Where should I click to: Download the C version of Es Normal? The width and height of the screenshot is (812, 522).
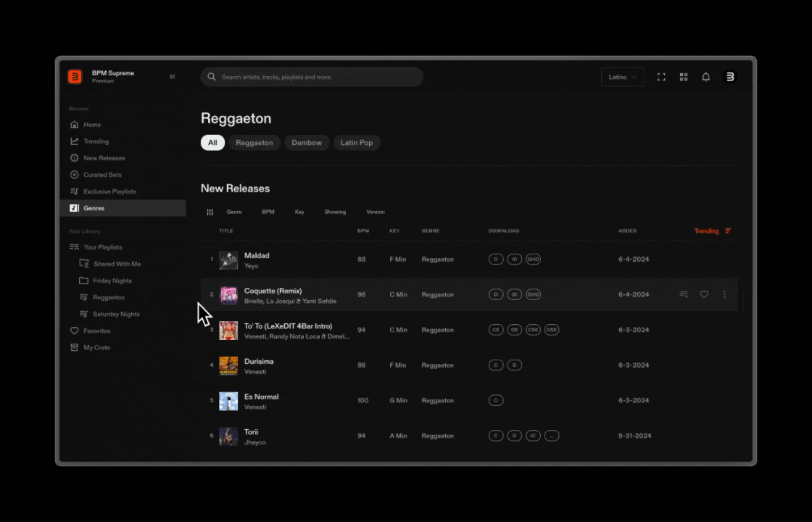(496, 400)
